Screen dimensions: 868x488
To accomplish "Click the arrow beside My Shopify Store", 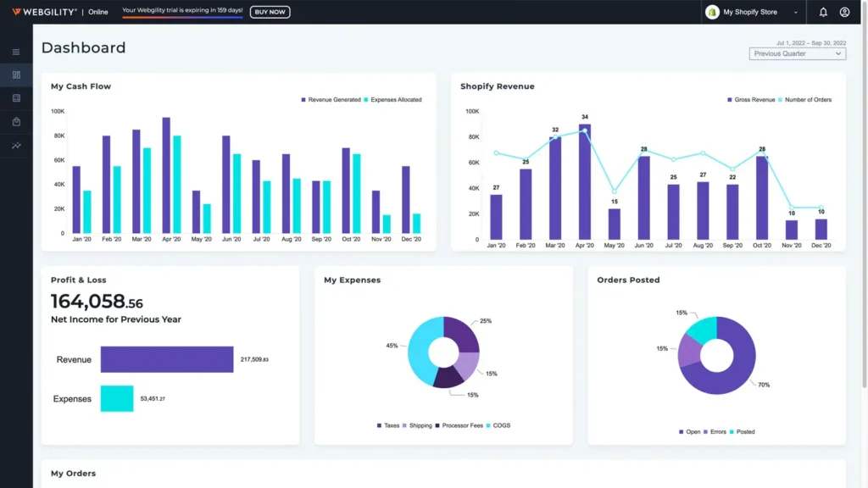I will 795,13.
